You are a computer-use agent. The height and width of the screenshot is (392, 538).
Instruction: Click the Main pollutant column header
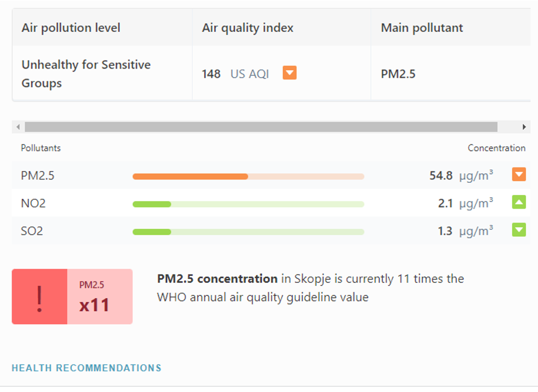tap(422, 28)
